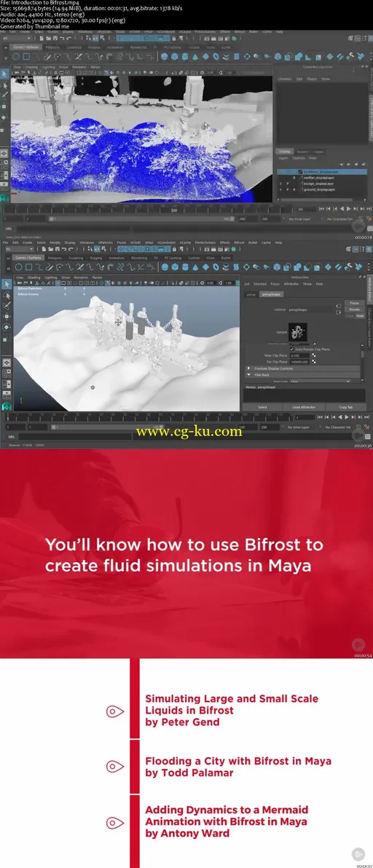
Task: Toggle V visibility of bridge_displayLayer
Action: point(280,184)
